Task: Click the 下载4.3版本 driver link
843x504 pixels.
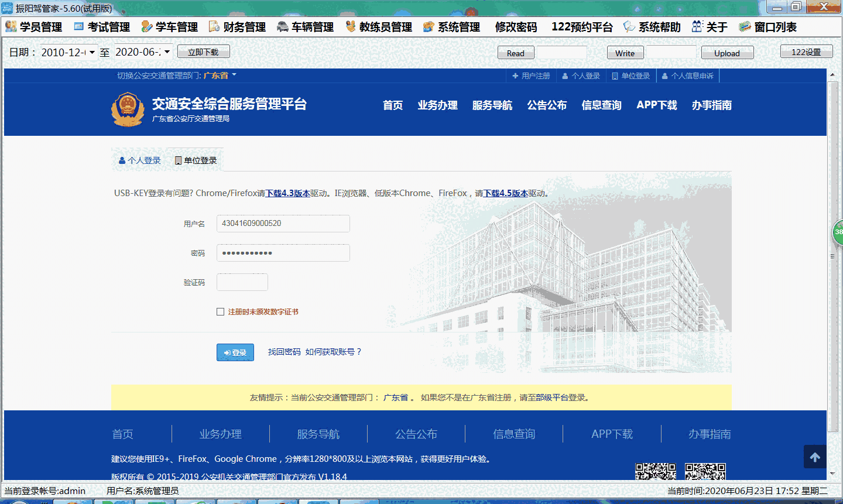Action: click(x=288, y=193)
